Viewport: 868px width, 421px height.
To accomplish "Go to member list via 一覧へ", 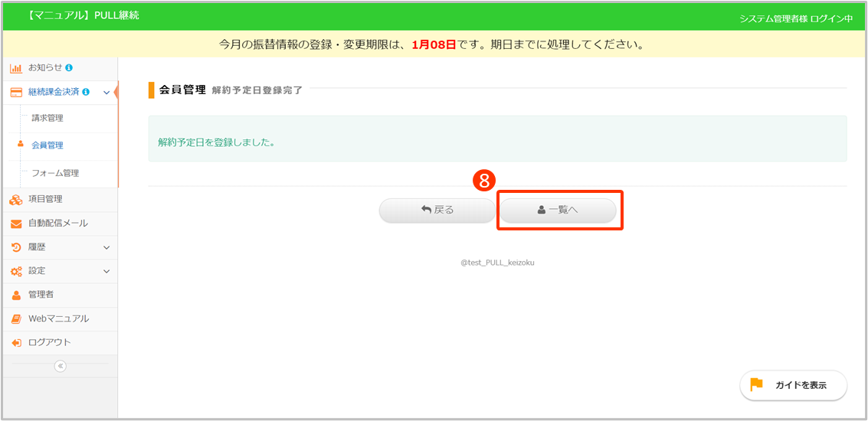I will pos(558,210).
